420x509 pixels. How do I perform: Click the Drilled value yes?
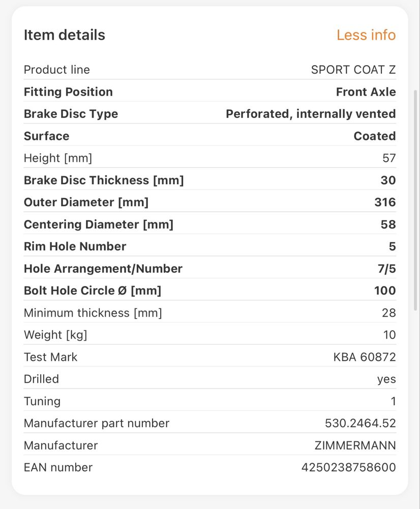386,379
